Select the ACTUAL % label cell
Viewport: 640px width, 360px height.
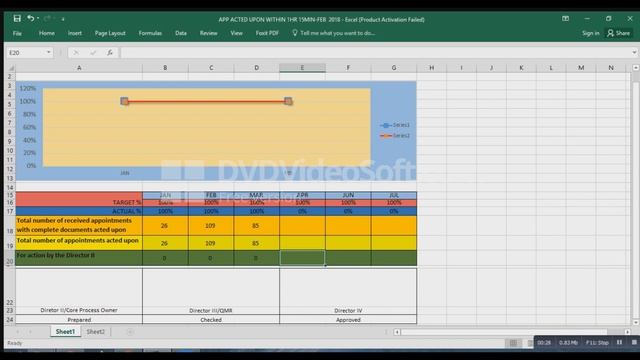pyautogui.click(x=79, y=211)
